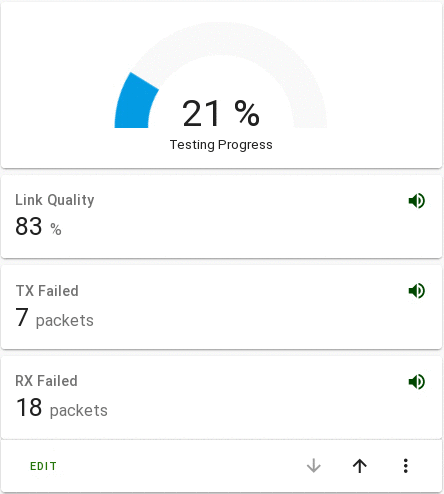Open the TX Failed card title
Image resolution: width=444 pixels, height=494 pixels.
pyautogui.click(x=47, y=291)
